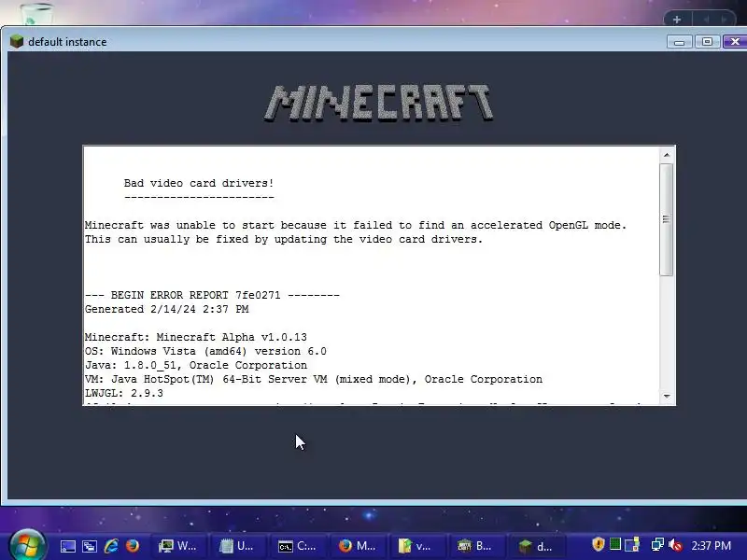Click the 'BEGIN ERROR REPORT 7fe0271' line
This screenshot has height=560, width=747.
coord(212,295)
